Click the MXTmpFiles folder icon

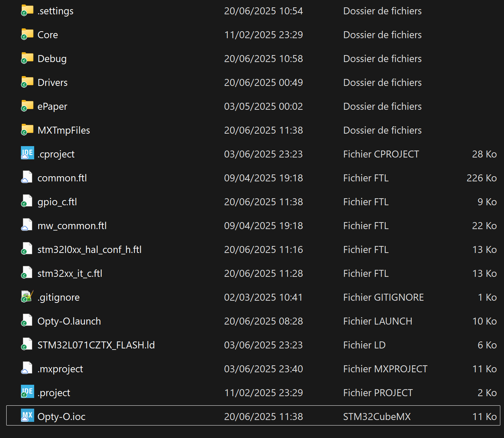pos(27,130)
